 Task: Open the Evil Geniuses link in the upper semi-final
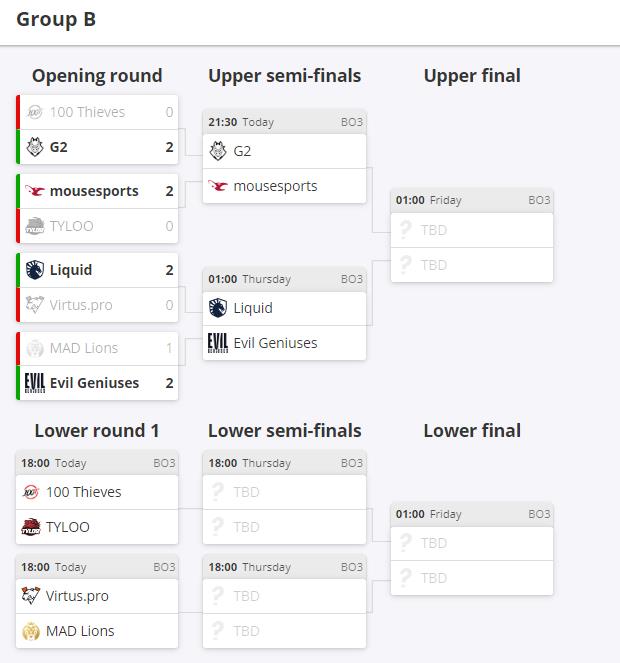(x=275, y=343)
